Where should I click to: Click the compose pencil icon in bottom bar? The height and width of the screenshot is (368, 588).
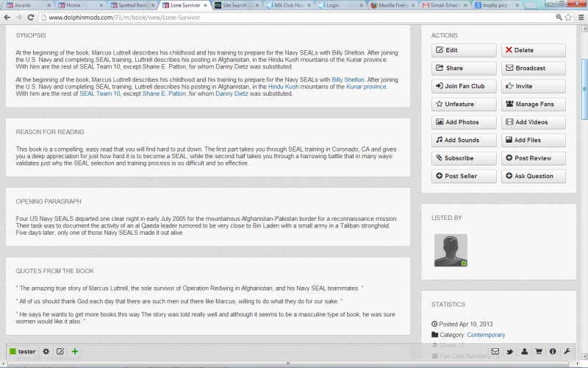(x=60, y=352)
